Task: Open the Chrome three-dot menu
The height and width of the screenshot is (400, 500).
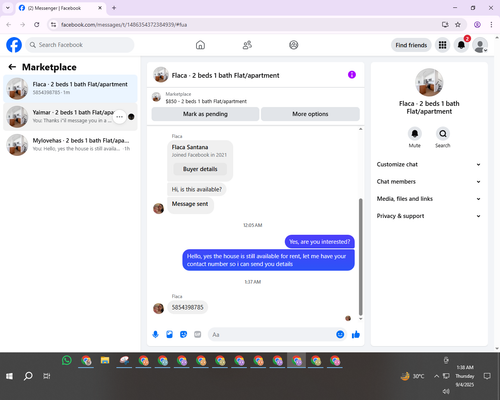Action: (x=491, y=25)
